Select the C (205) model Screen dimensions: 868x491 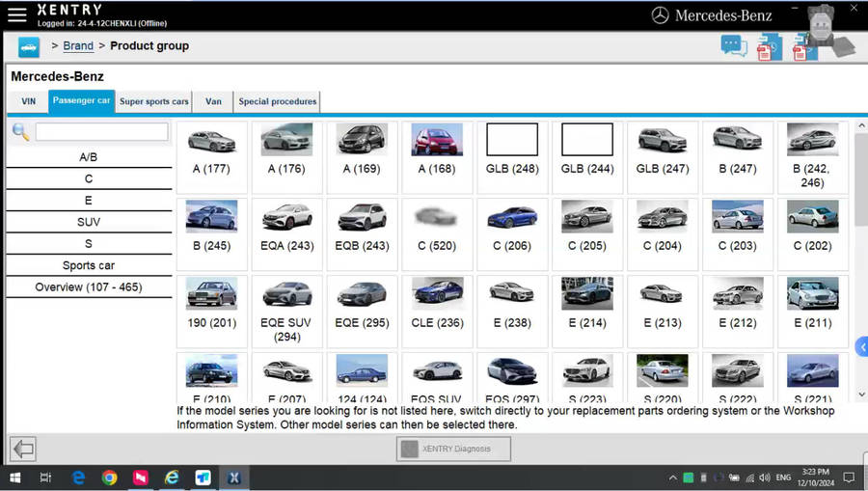(x=587, y=234)
